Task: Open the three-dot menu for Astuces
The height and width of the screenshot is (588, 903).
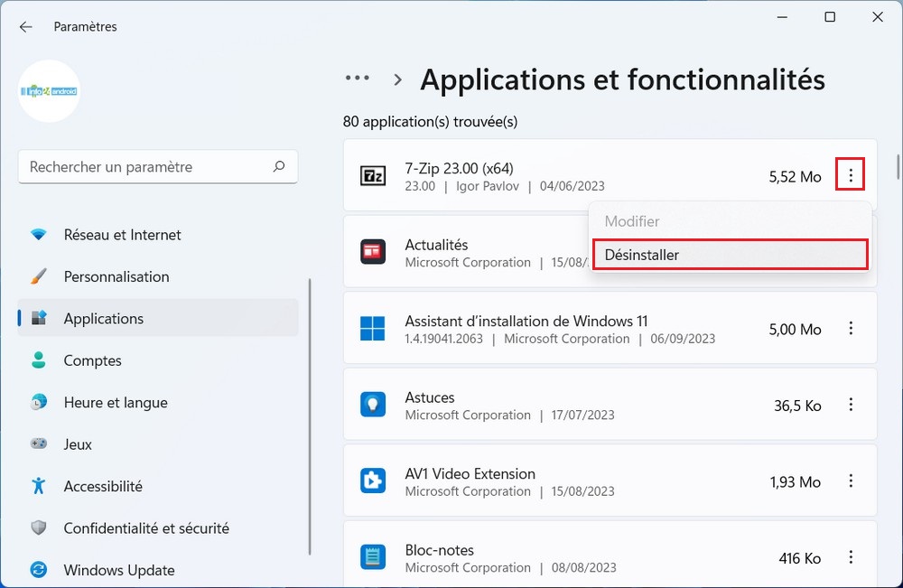Action: click(850, 405)
